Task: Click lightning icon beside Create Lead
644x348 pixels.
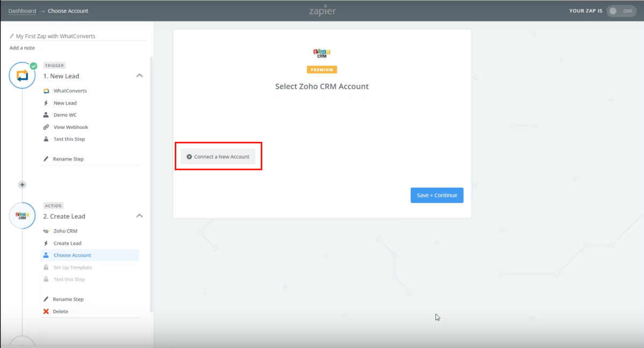Action: 46,243
